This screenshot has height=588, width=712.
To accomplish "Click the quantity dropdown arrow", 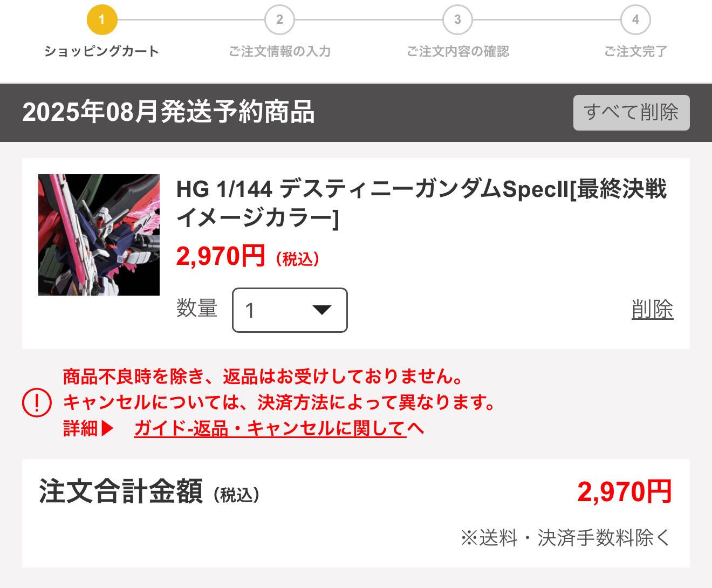I will 321,310.
